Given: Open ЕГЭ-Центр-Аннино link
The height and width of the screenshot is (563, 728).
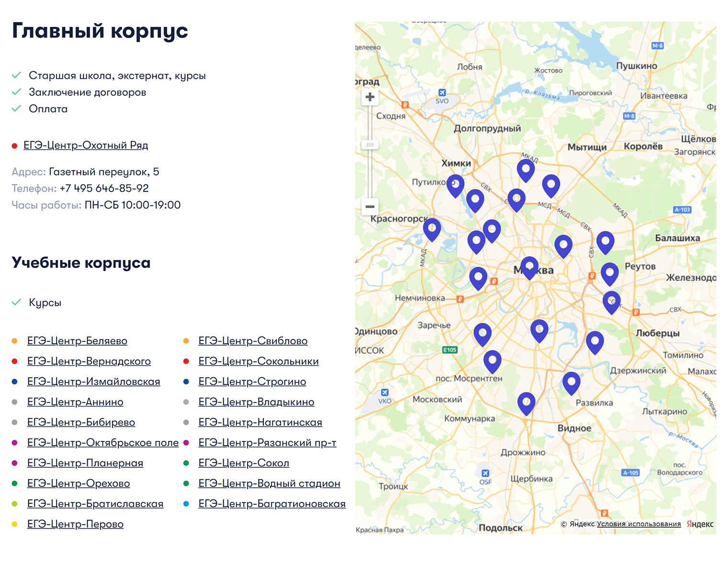Looking at the screenshot, I should pyautogui.click(x=75, y=402).
